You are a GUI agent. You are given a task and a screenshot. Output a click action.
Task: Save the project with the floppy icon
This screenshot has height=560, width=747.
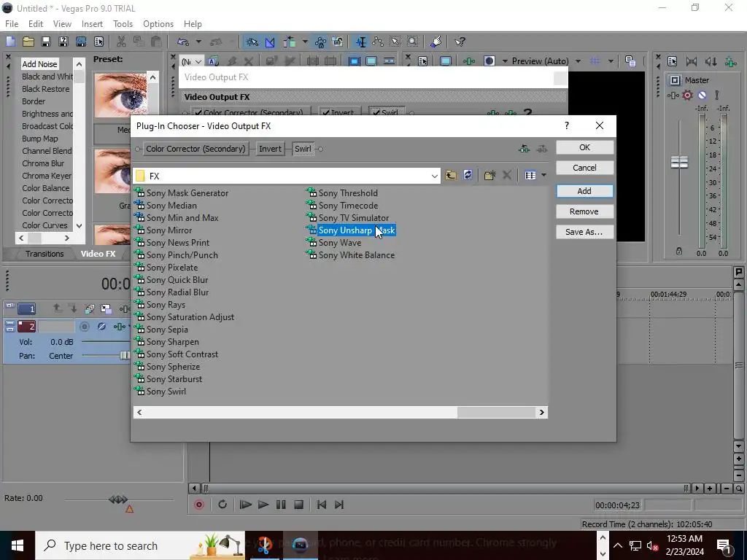[x=46, y=42]
